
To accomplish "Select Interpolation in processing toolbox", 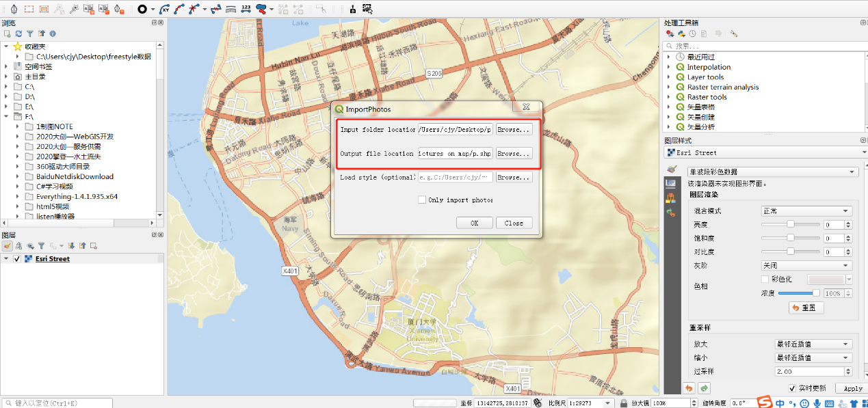I will click(709, 67).
